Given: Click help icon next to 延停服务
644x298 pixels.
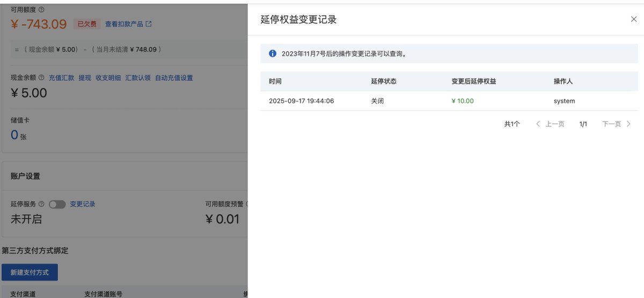Looking at the screenshot, I should (41, 204).
